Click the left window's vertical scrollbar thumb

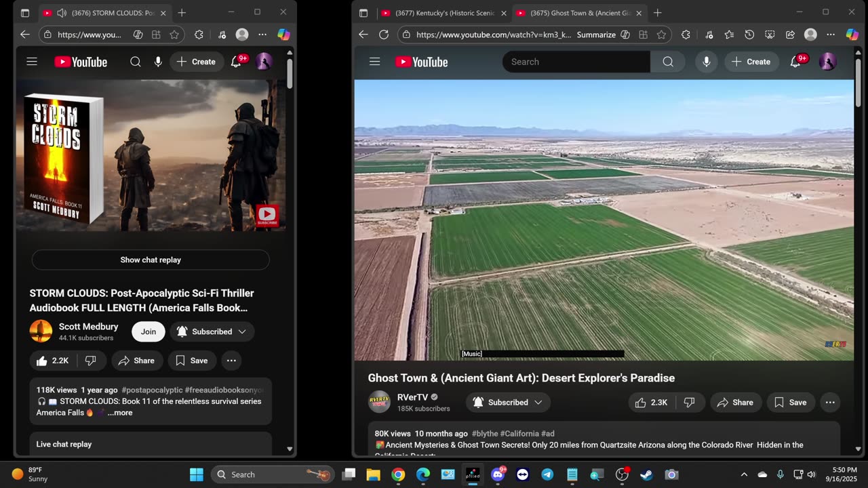click(290, 73)
